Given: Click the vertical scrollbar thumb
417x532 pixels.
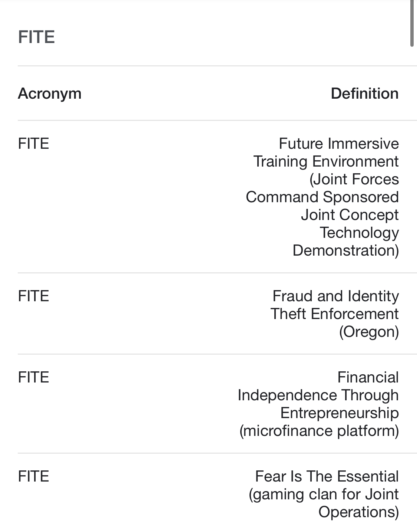Looking at the screenshot, I should pyautogui.click(x=412, y=23).
